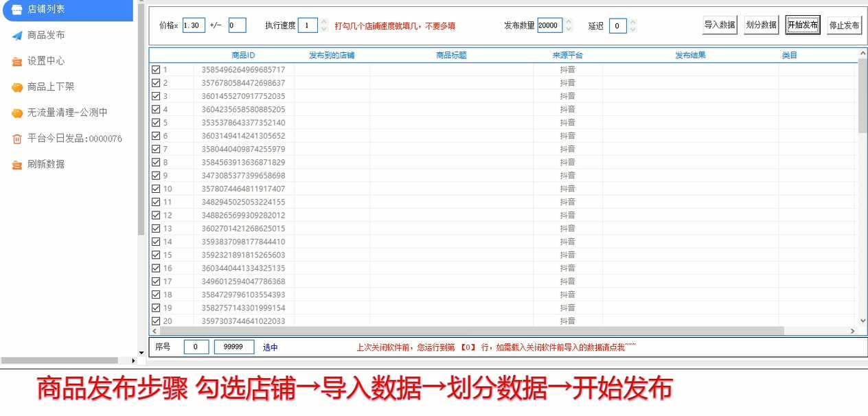The width and height of the screenshot is (868, 416).
Task: Click the trash icon beside 平台今日发品
Action: [x=17, y=139]
